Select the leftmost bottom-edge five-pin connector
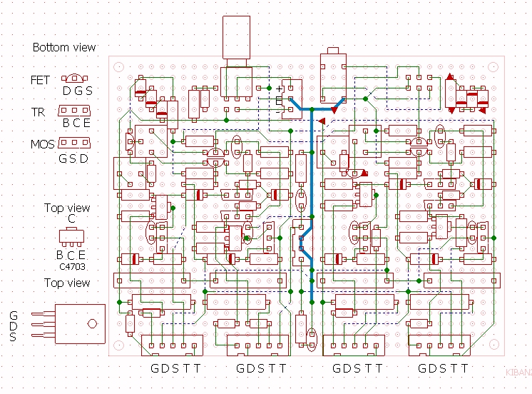The height and width of the screenshot is (394, 532). tap(172, 345)
